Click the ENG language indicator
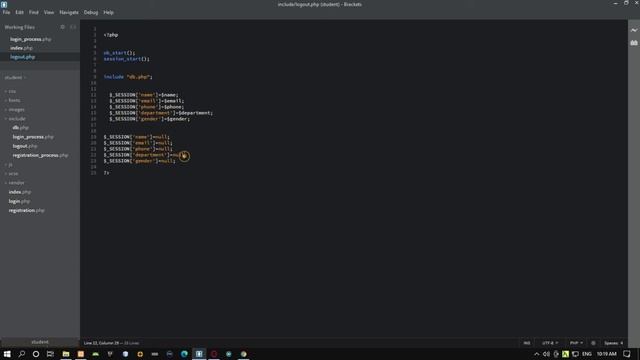The image size is (640, 360). point(587,354)
